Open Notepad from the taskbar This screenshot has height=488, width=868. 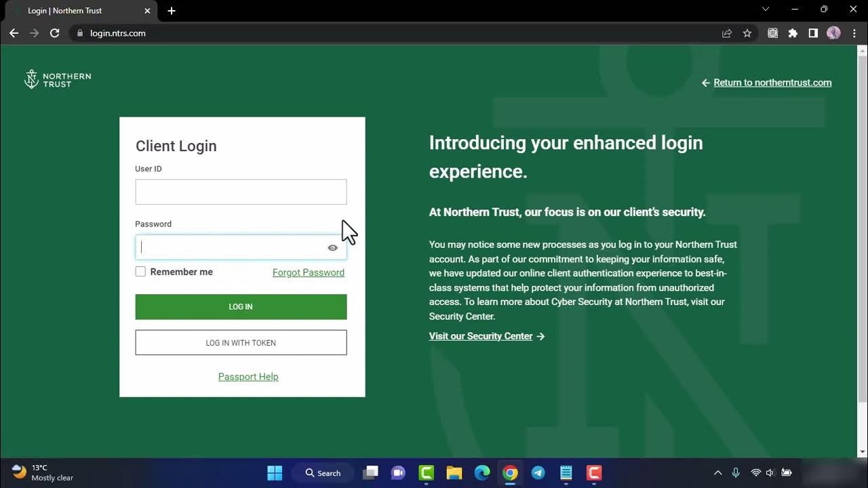(566, 473)
